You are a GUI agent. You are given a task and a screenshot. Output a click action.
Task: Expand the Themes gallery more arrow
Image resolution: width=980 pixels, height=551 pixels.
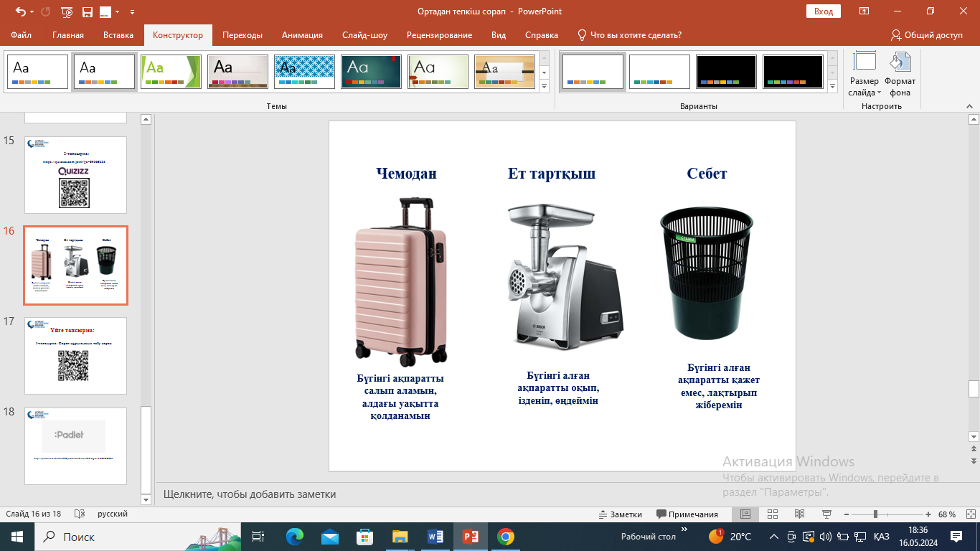tap(544, 87)
